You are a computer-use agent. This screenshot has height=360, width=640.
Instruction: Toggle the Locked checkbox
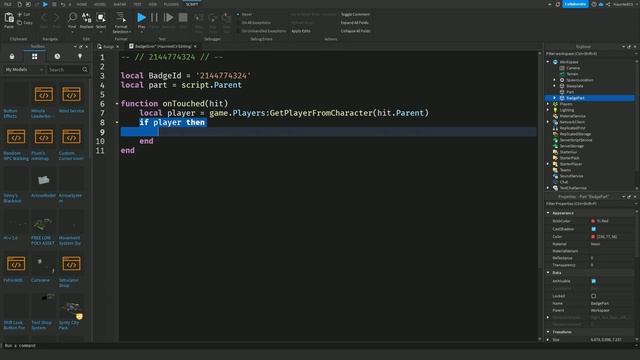pyautogui.click(x=593, y=296)
